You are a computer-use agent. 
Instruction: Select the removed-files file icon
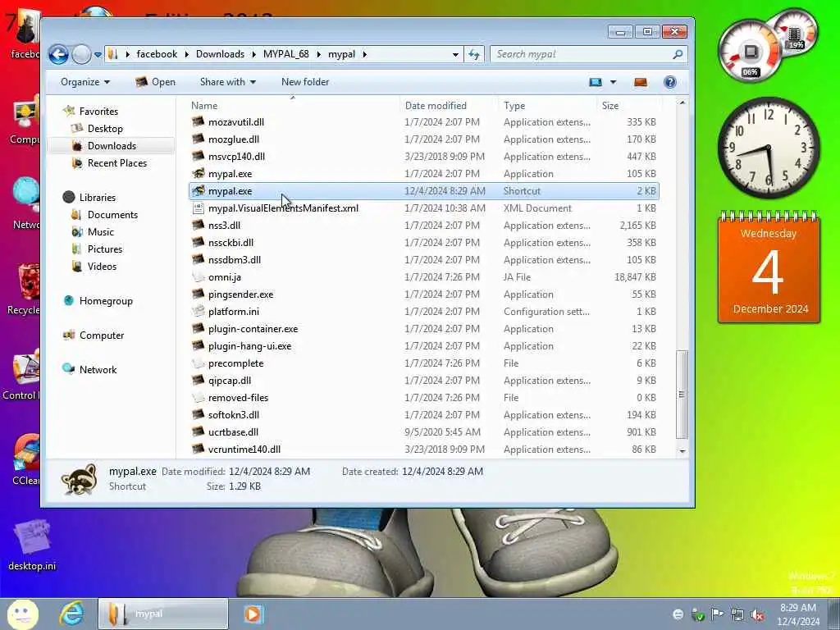199,398
